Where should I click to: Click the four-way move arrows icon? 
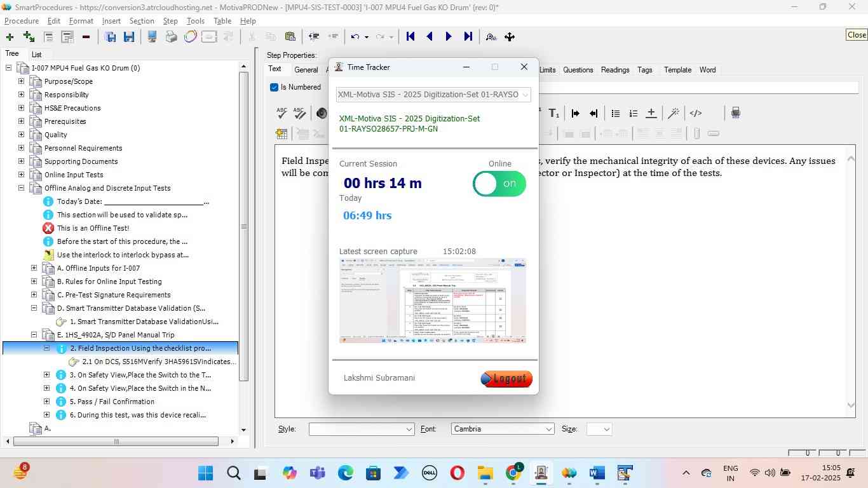(x=510, y=37)
